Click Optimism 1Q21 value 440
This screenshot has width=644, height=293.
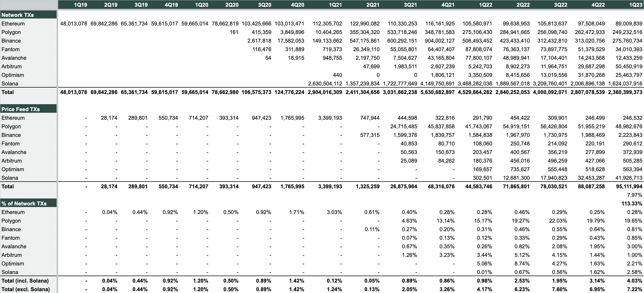337,75
